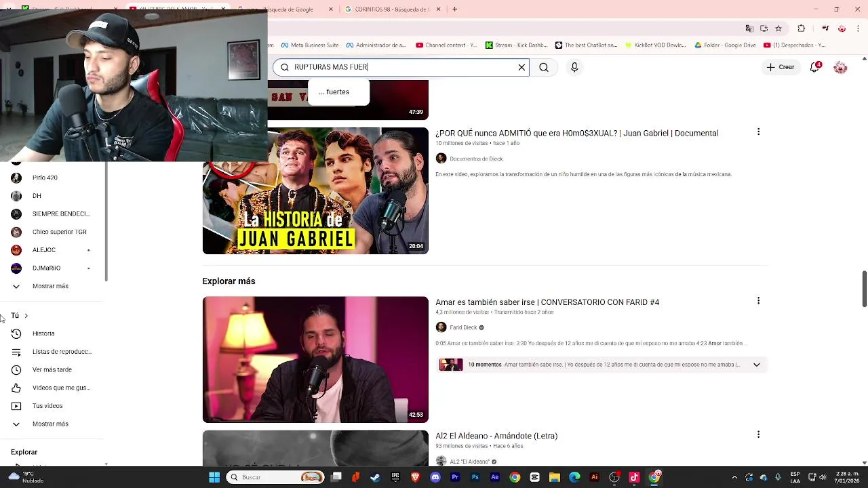Open options menu for Al2 El Aldeano video
The height and width of the screenshot is (488, 868).
tap(758, 434)
